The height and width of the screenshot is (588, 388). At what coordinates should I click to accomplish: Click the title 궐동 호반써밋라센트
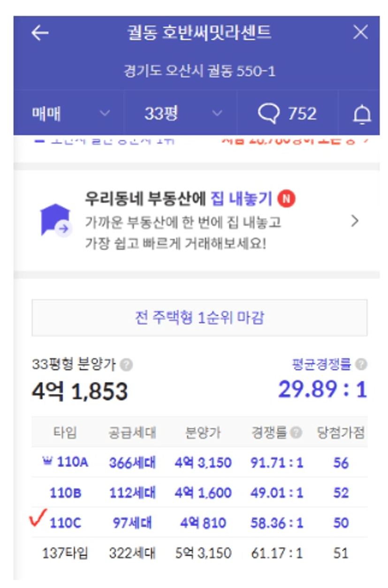(199, 33)
